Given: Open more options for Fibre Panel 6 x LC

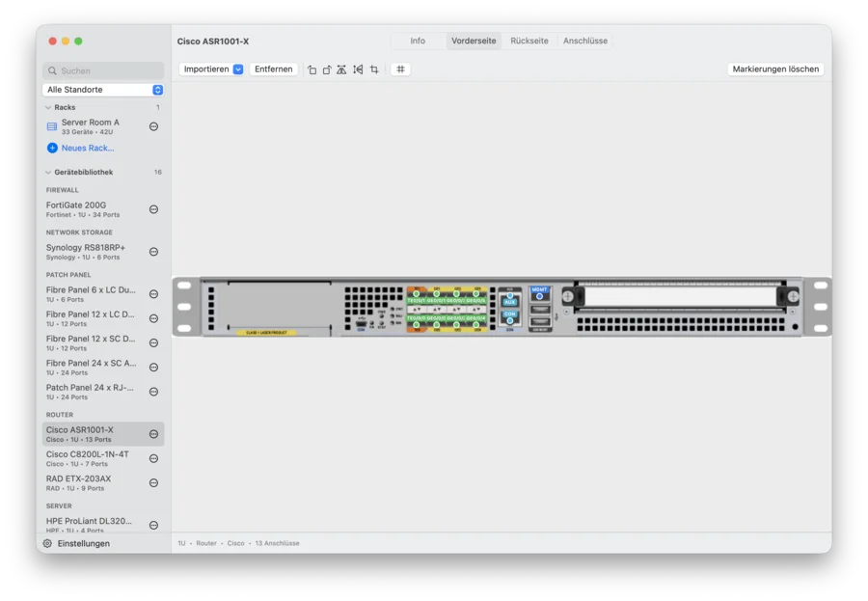Looking at the screenshot, I should [x=154, y=294].
